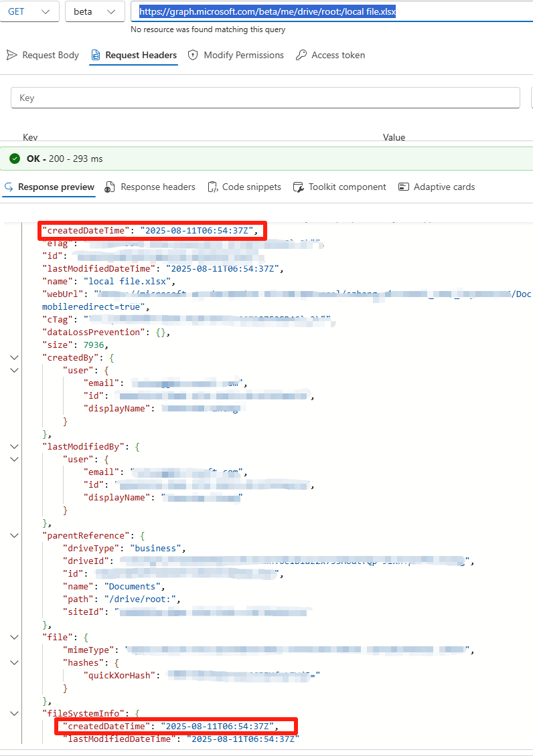Click the request URL input field

(332, 11)
